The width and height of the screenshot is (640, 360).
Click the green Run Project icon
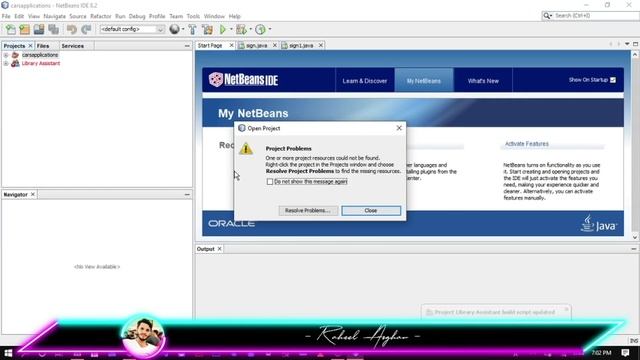coord(223,29)
